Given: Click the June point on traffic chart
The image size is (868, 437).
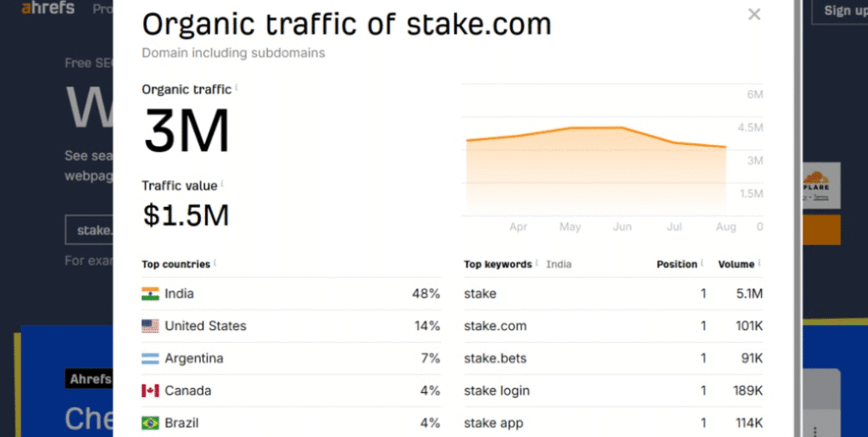Looking at the screenshot, I should coord(622,128).
